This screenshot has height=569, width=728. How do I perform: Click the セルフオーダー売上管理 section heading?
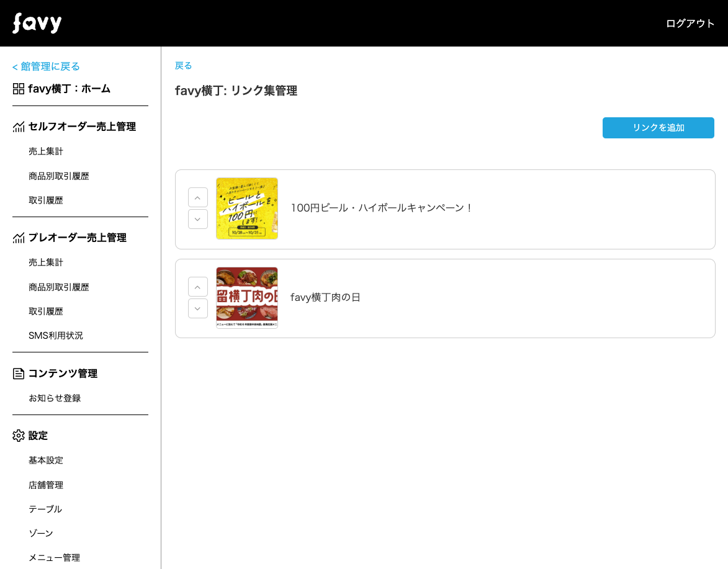pos(82,127)
